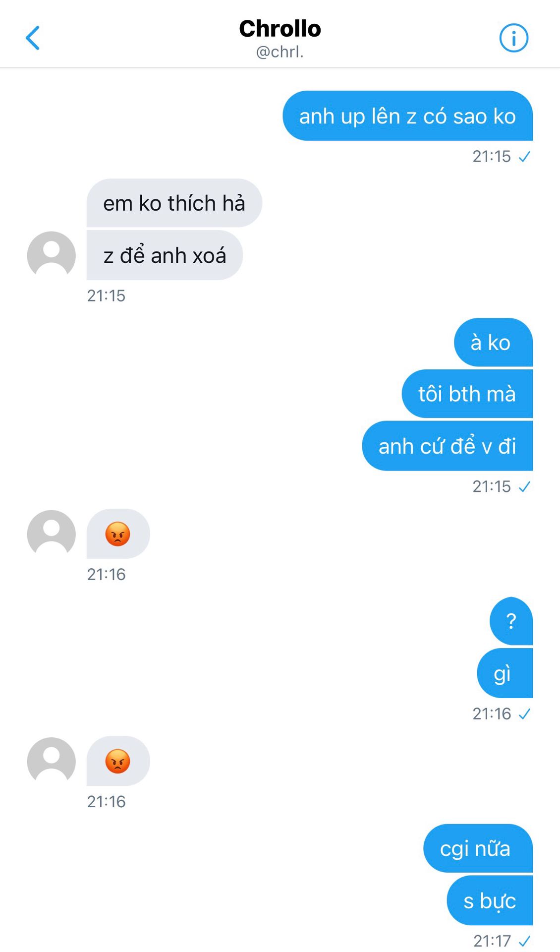The height and width of the screenshot is (952, 560).
Task: Tap the "cgi nữa" message
Action: [x=477, y=848]
